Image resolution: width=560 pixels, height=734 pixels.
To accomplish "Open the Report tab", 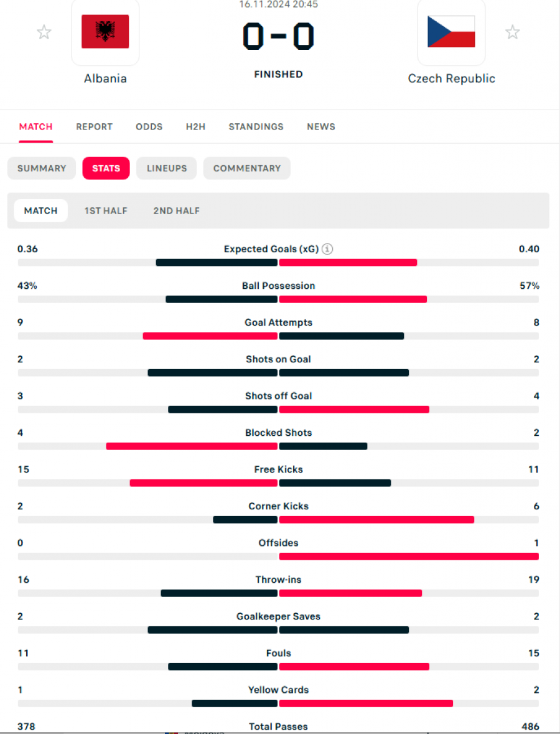I will (x=94, y=127).
